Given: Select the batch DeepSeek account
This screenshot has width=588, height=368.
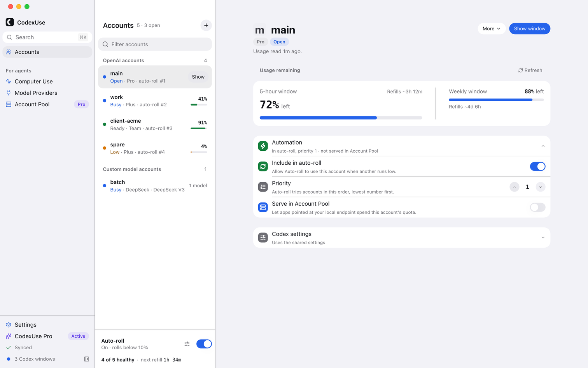Looking at the screenshot, I should pyautogui.click(x=155, y=186).
